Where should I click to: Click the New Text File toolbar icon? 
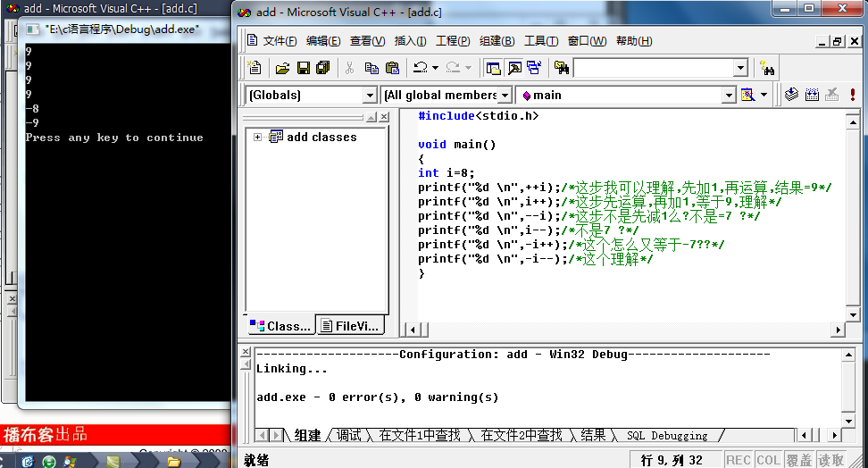click(255, 68)
